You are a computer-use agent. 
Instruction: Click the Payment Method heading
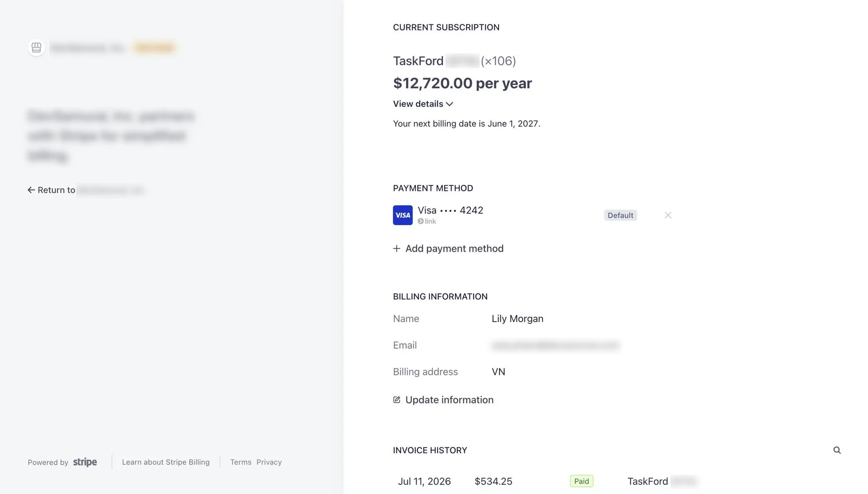[433, 188]
